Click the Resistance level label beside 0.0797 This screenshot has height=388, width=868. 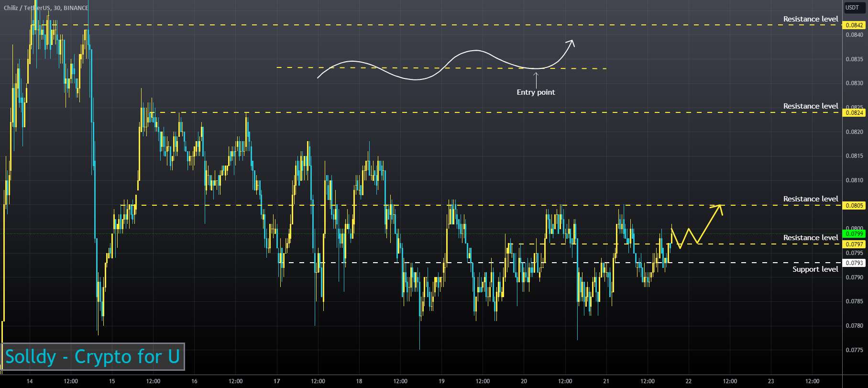pos(810,238)
